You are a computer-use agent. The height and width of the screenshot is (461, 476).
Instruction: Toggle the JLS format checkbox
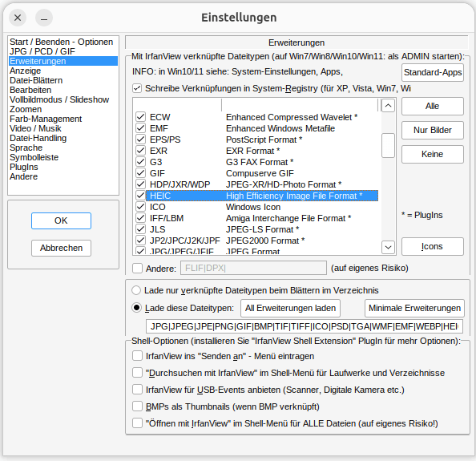click(140, 229)
